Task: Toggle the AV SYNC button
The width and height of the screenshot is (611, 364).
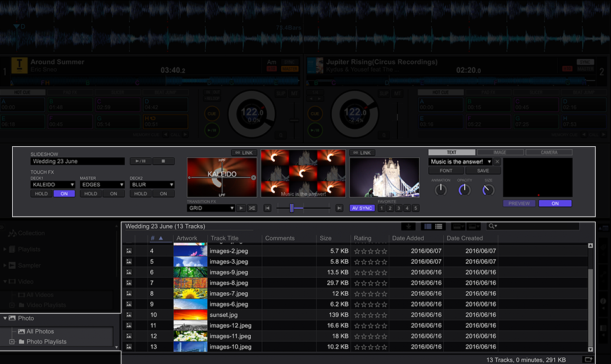Action: click(362, 208)
